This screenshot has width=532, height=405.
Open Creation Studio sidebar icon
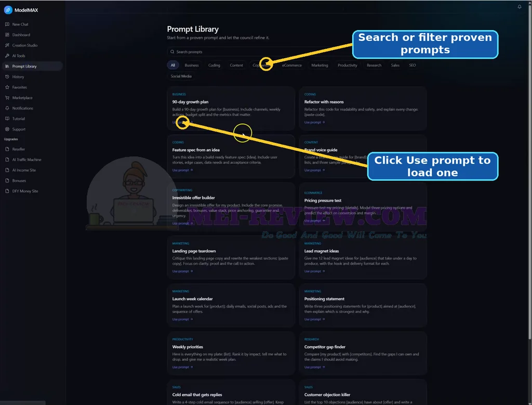coord(7,45)
